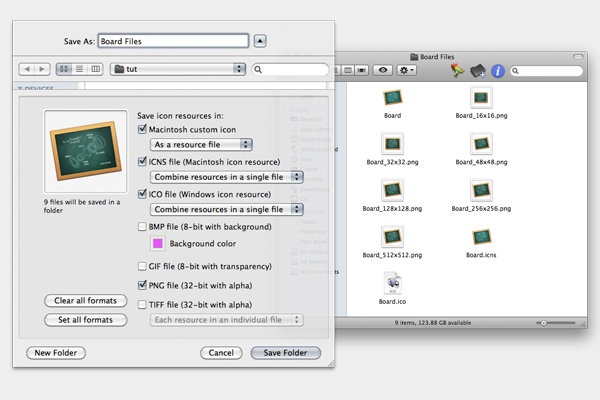The image size is (600, 400).
Task: Click '9 files will be saved in a folder' text
Action: (x=82, y=206)
